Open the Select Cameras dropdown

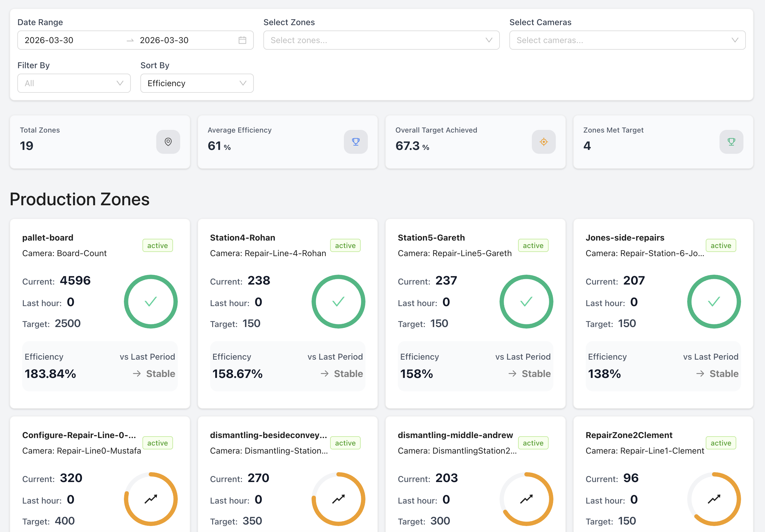pos(627,40)
